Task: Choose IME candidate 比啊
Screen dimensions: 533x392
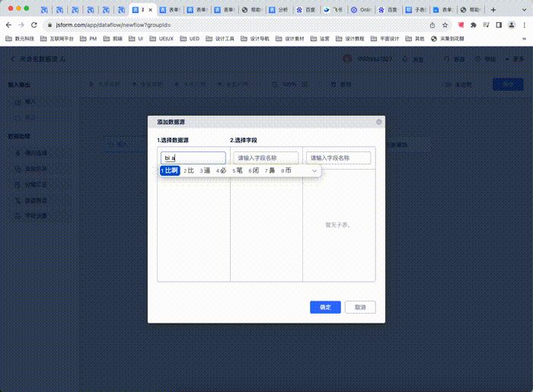Action: [170, 171]
